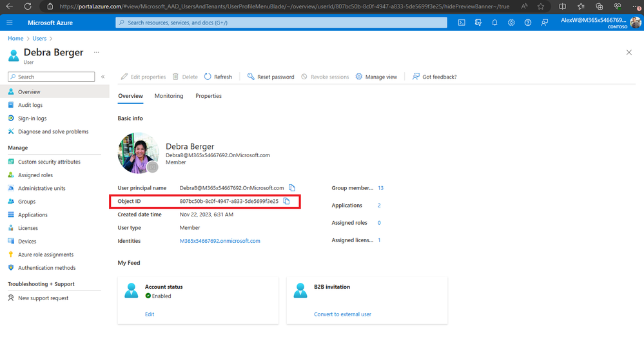The width and height of the screenshot is (644, 344).
Task: Open group memberships count 13
Action: tap(381, 188)
